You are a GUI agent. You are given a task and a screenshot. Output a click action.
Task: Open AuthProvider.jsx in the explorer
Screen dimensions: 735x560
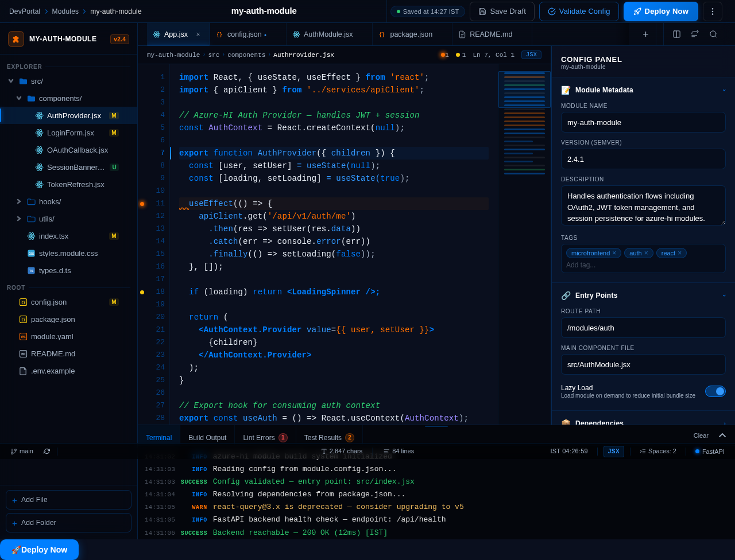[69, 115]
